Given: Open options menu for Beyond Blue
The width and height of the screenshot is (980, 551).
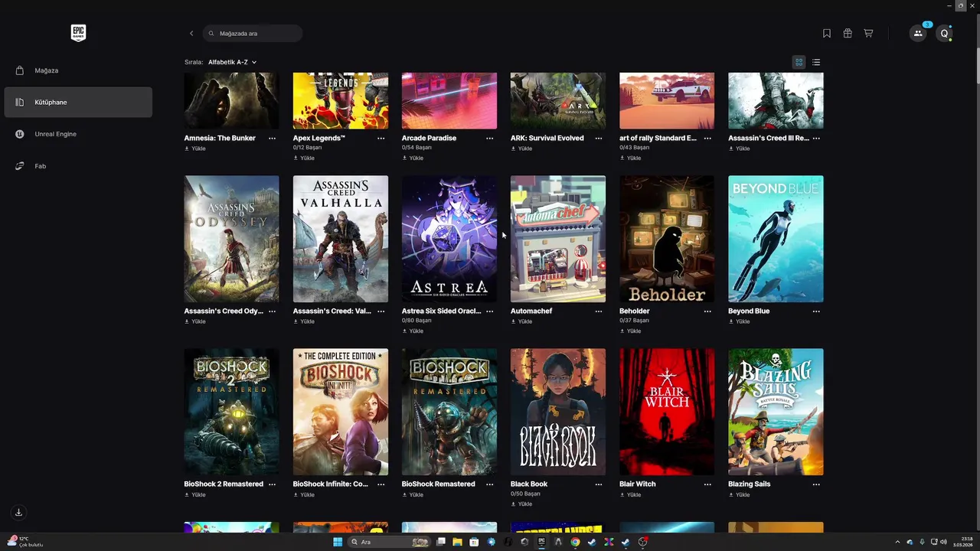Looking at the screenshot, I should pyautogui.click(x=815, y=311).
